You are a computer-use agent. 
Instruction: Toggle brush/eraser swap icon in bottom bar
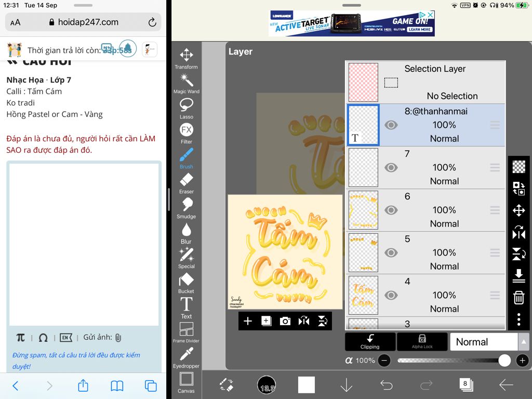(227, 385)
